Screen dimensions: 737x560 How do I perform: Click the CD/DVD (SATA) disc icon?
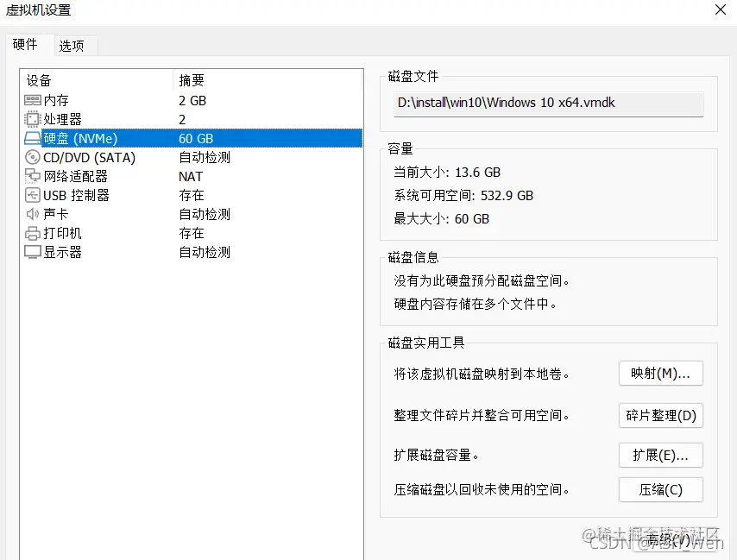pyautogui.click(x=33, y=157)
